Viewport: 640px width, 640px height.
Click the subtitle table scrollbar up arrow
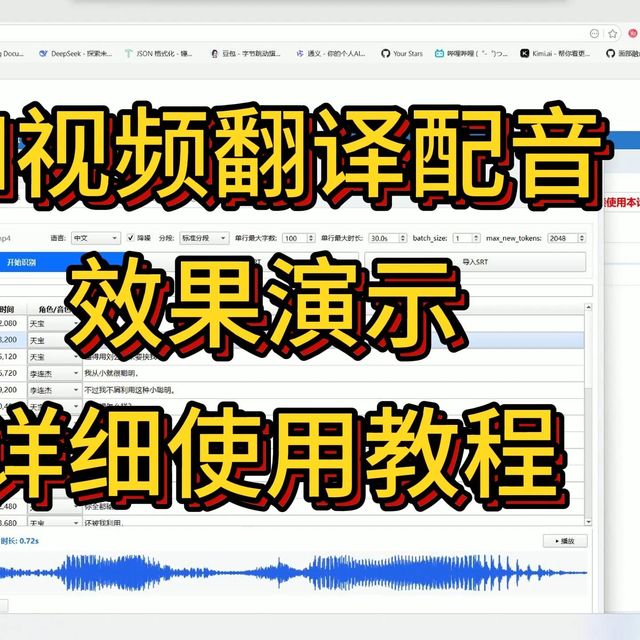pyautogui.click(x=588, y=307)
